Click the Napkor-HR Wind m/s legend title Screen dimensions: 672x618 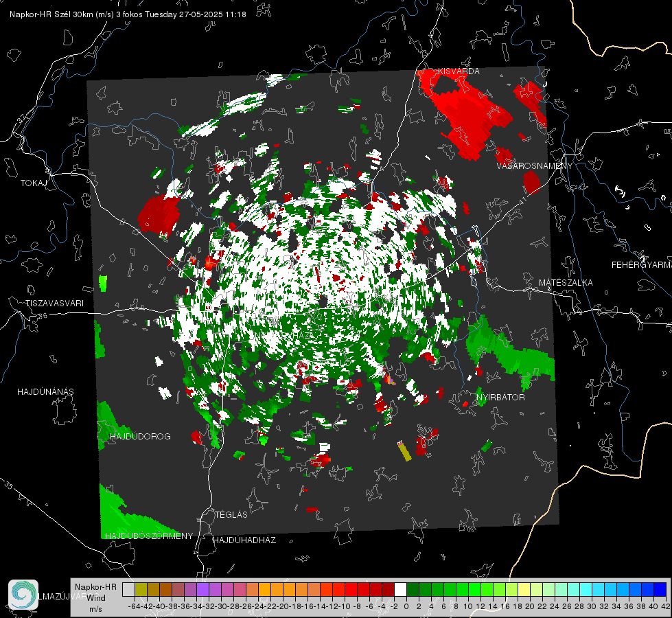[x=95, y=598]
